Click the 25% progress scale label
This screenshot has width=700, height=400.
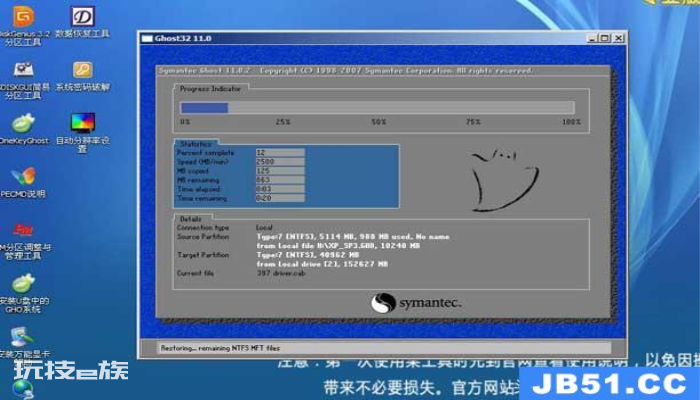pyautogui.click(x=283, y=122)
